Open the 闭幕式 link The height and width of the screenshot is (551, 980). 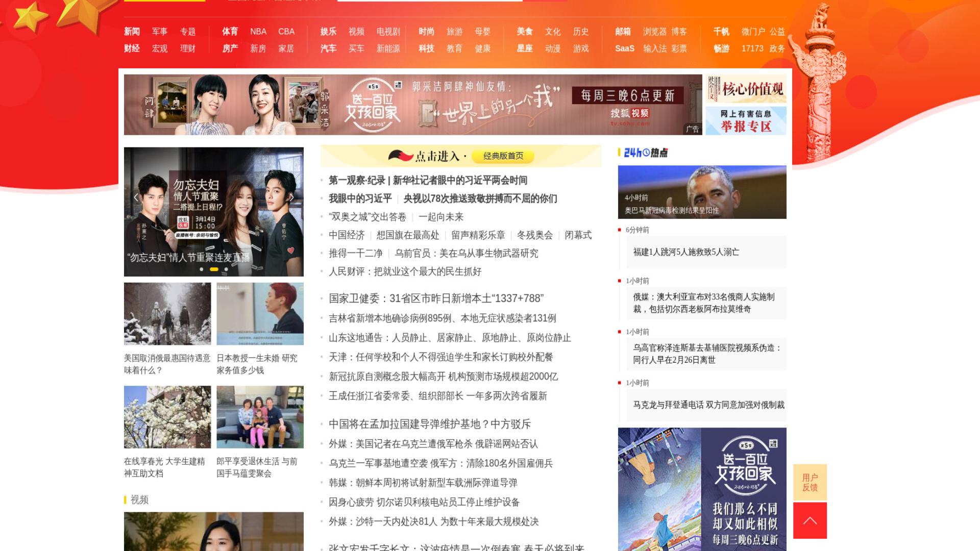(x=578, y=235)
